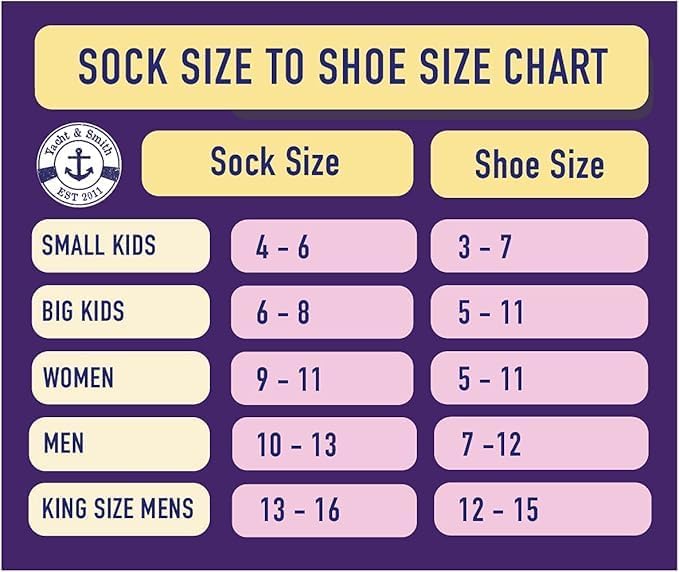Select the 3 - 7 shoe size cell
The height and width of the screenshot is (572, 679).
click(540, 246)
